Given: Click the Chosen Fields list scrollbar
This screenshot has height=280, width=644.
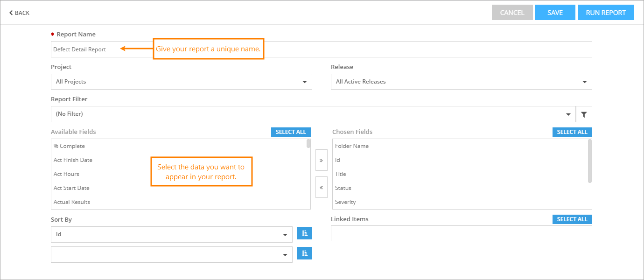Looking at the screenshot, I should (x=590, y=161).
